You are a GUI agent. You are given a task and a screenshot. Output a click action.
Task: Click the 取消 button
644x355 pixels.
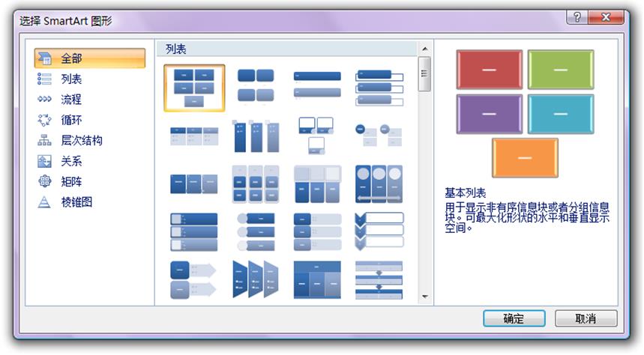pos(586,318)
